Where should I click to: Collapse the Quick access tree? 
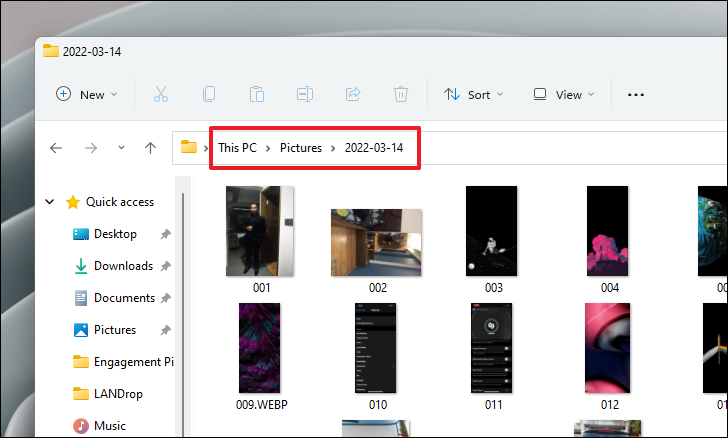(x=50, y=202)
